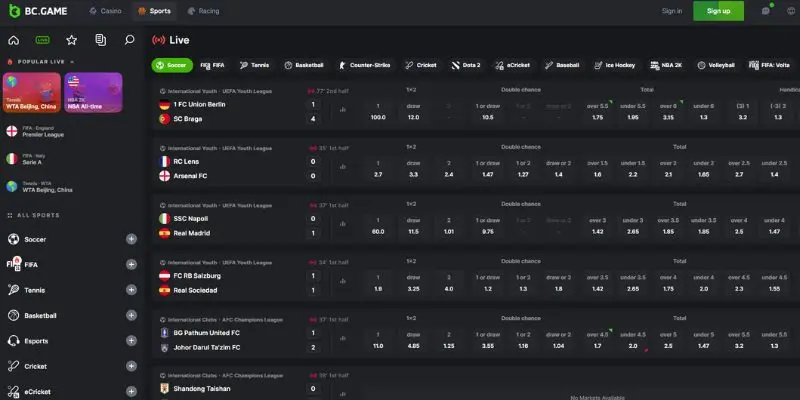Bet on 2 at 2.4 for Arsenal FC
The width and height of the screenshot is (800, 400).
(x=449, y=169)
